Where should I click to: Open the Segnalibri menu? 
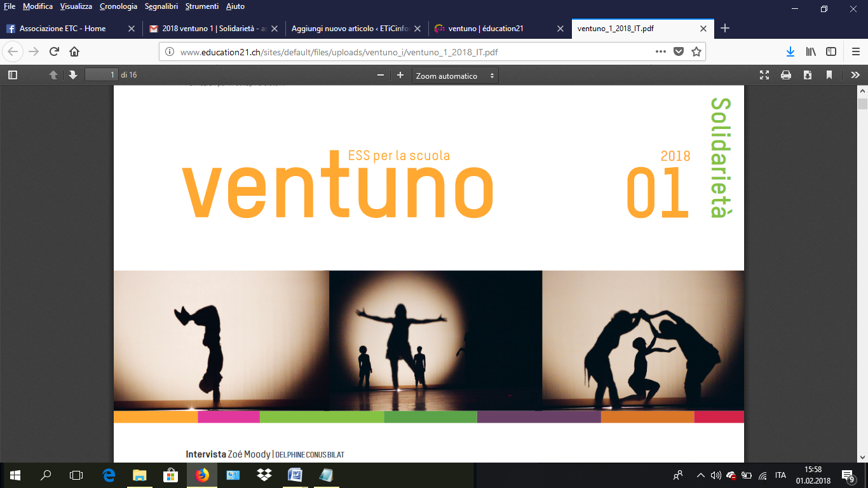click(x=161, y=6)
